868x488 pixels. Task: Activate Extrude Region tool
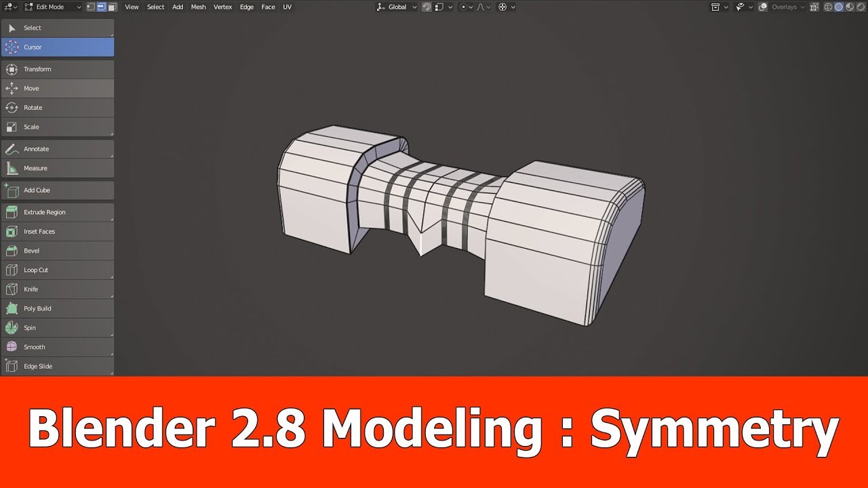[x=58, y=212]
